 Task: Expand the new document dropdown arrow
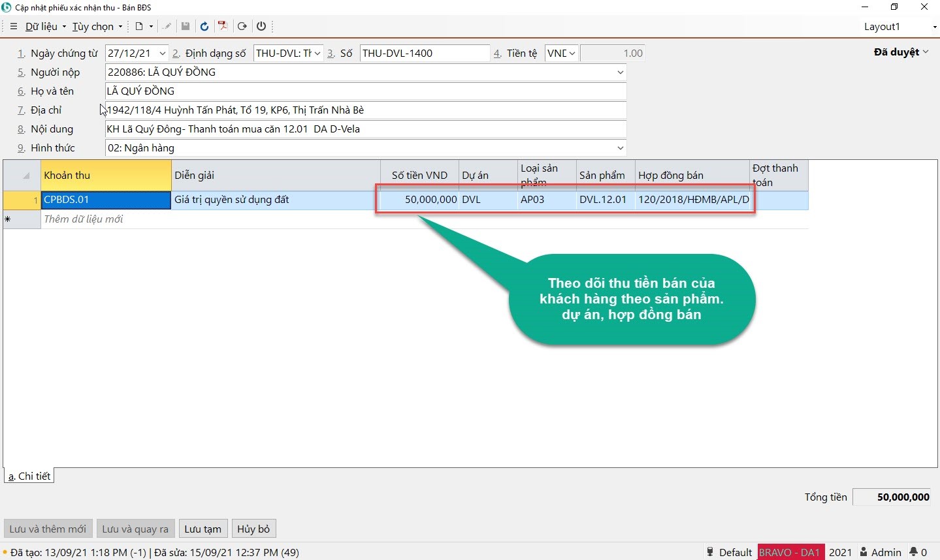point(151,26)
